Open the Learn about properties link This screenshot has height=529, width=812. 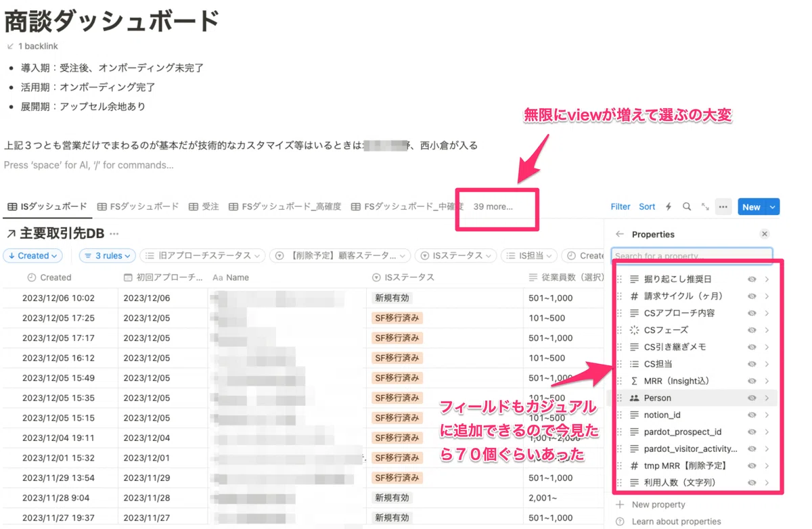pyautogui.click(x=676, y=522)
